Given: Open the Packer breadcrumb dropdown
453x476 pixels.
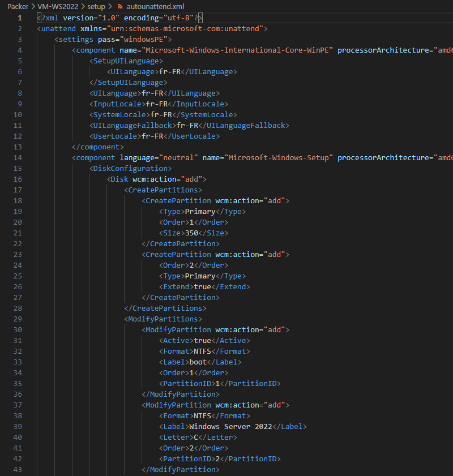Looking at the screenshot, I should point(18,7).
